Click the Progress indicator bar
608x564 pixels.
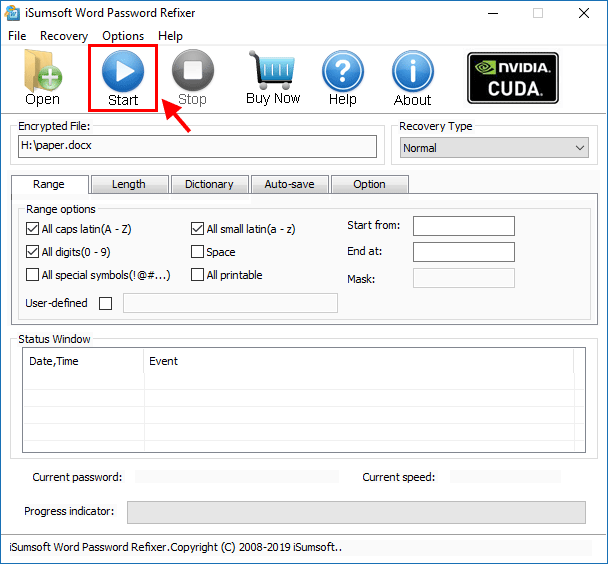[356, 512]
